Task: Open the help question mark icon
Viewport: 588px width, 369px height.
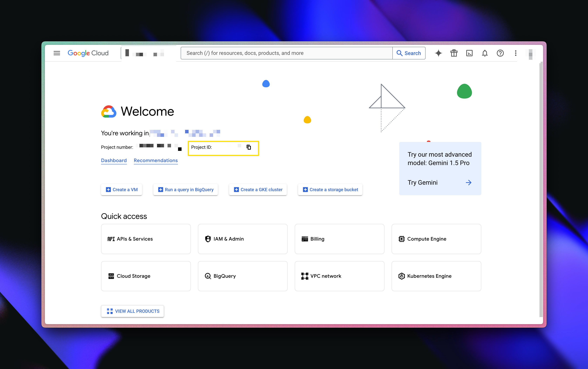Action: point(500,53)
